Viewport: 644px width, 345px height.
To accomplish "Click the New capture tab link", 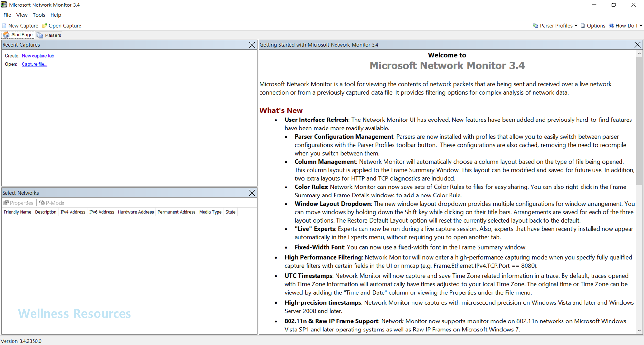I will click(x=38, y=56).
